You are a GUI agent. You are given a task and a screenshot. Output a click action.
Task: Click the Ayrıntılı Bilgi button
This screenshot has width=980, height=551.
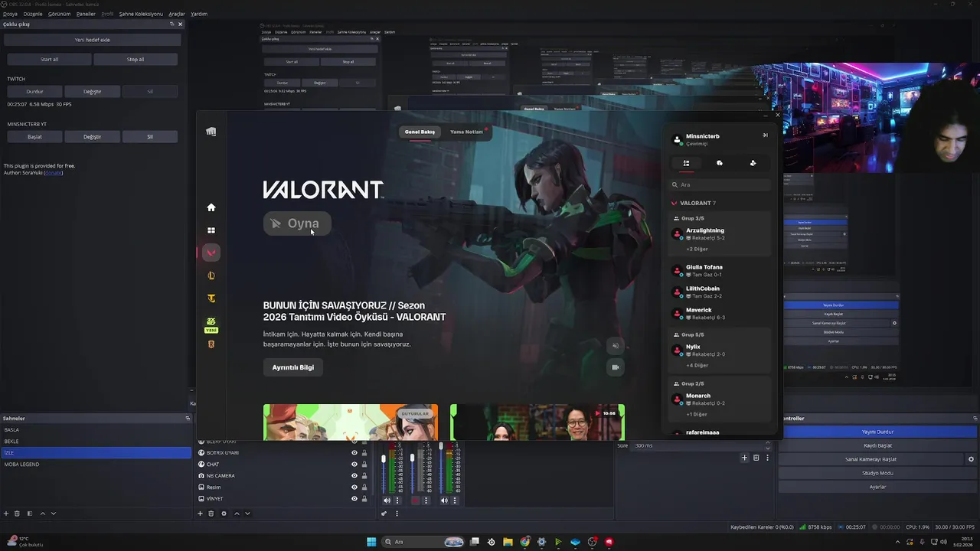[x=293, y=367]
